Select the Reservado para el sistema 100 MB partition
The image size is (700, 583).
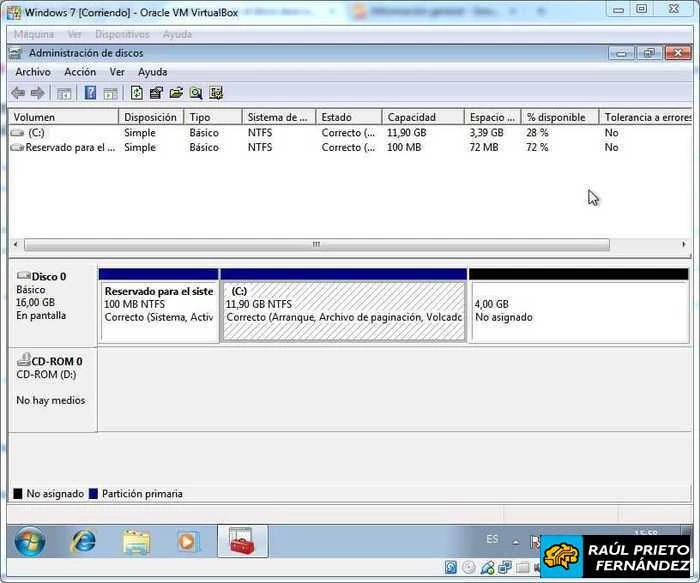click(x=159, y=306)
